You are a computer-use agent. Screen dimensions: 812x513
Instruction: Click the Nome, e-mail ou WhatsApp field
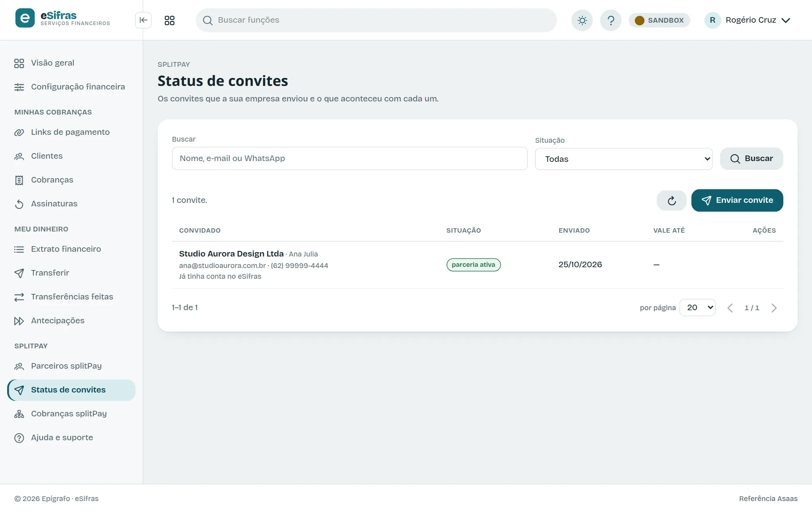click(349, 158)
